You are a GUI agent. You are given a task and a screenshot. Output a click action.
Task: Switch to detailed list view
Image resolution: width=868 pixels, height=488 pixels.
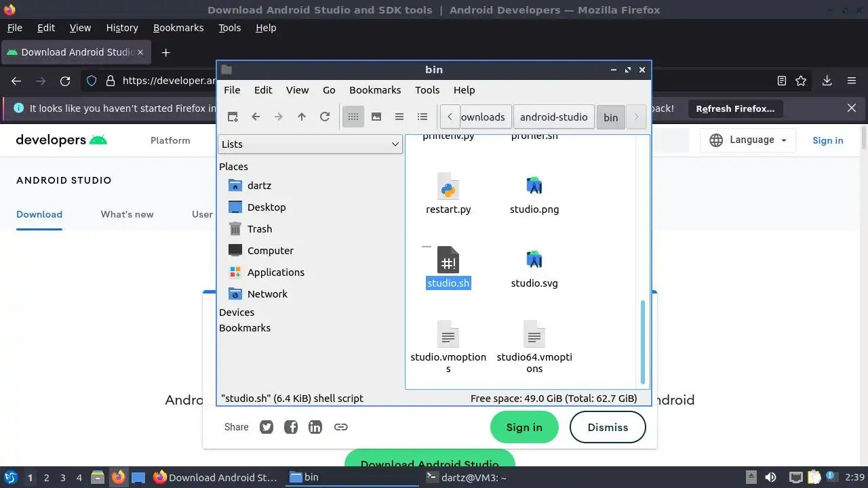point(422,117)
